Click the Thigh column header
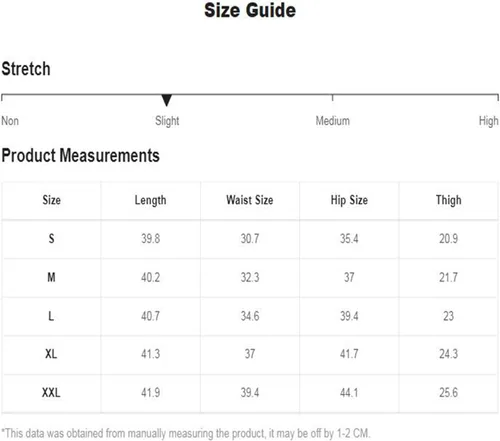This screenshot has width=500, height=441. [x=449, y=200]
